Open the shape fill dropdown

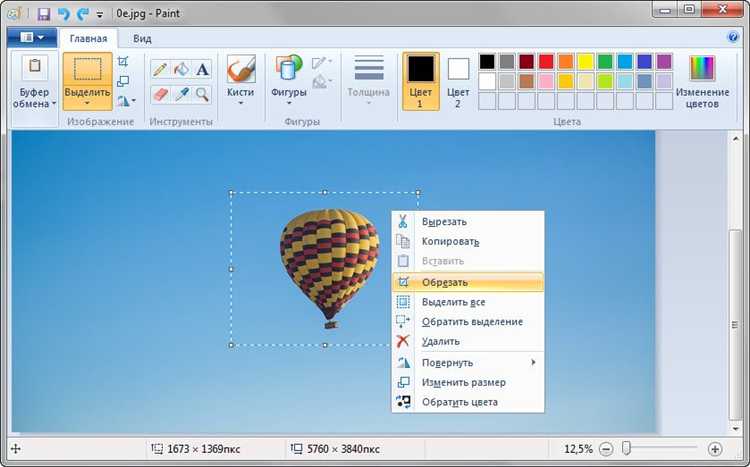pos(322,82)
